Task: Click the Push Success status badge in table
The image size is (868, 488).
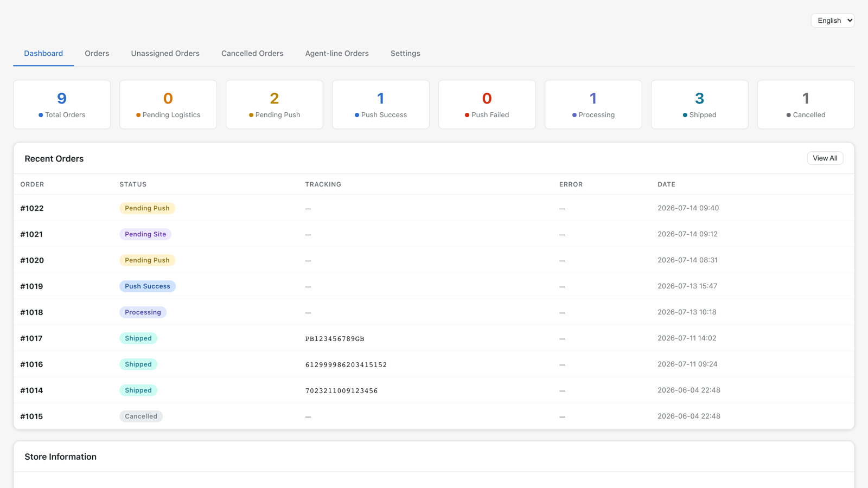Action: coord(148,286)
